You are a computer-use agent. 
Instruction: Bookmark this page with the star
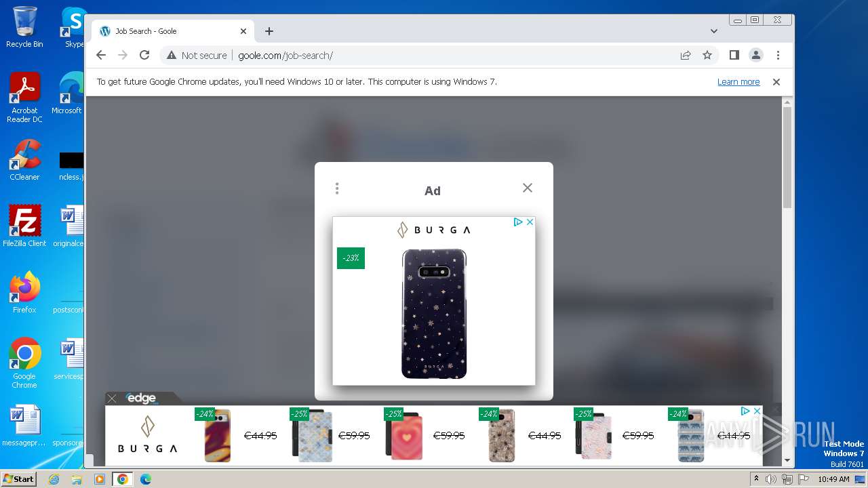pos(707,56)
